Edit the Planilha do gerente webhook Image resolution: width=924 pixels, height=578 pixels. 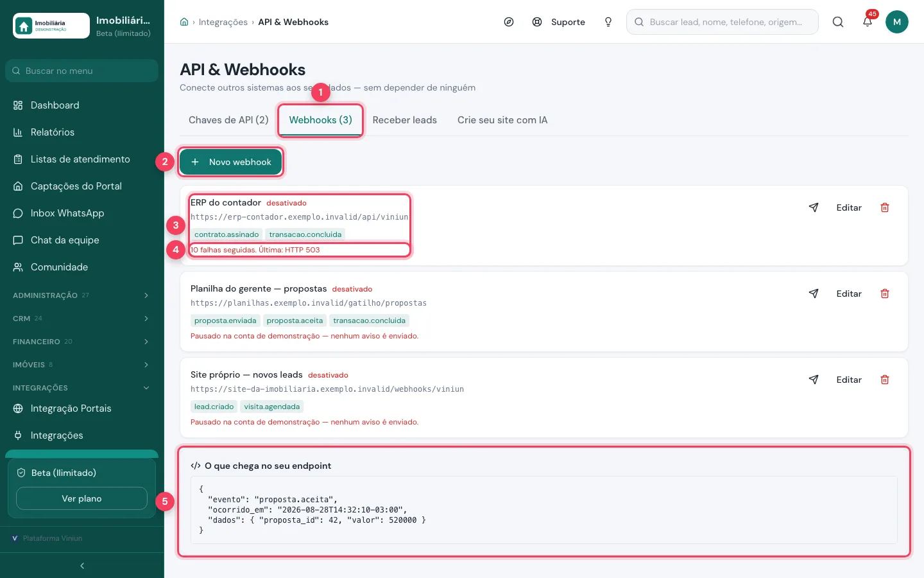[849, 293]
